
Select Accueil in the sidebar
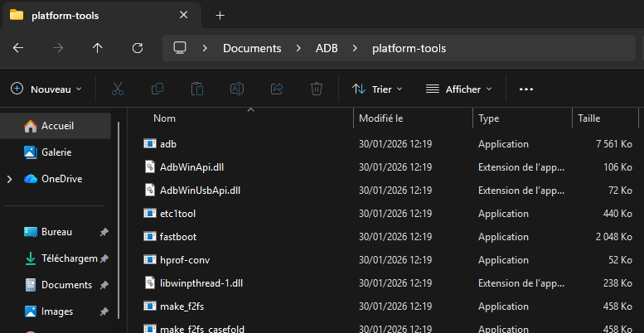pyautogui.click(x=56, y=126)
